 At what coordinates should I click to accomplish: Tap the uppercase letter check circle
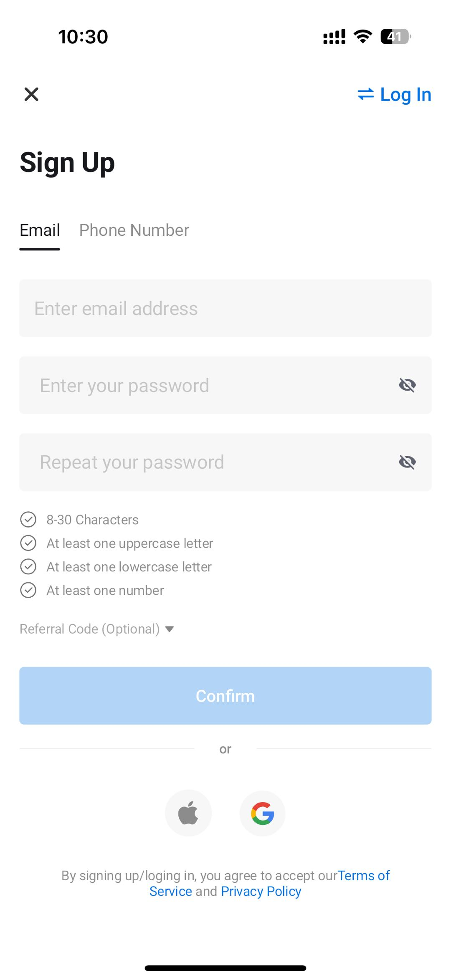point(28,543)
